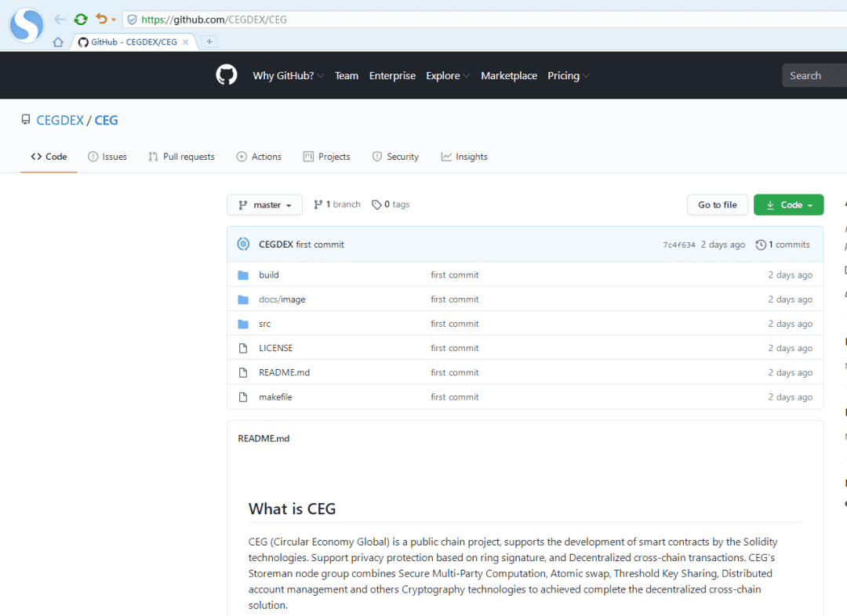
Task: Open the README.md file in list
Action: click(x=284, y=372)
